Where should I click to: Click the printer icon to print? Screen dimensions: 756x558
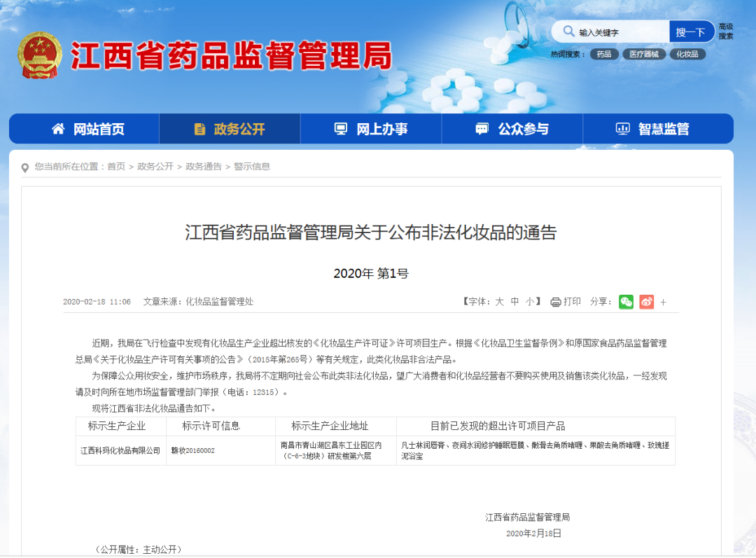pyautogui.click(x=556, y=302)
